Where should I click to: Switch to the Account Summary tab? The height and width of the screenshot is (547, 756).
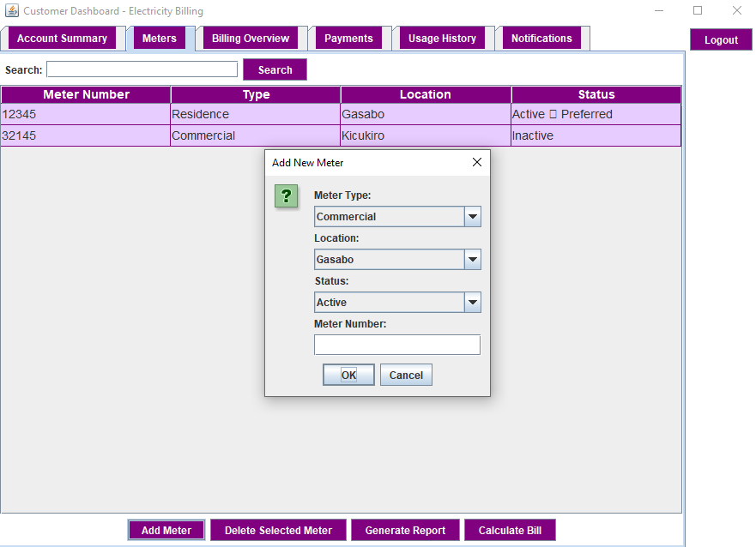tap(62, 39)
